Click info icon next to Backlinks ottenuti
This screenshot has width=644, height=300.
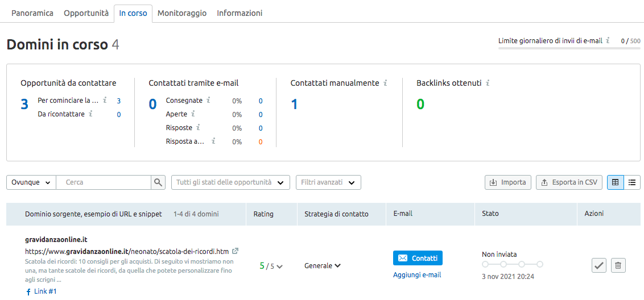pyautogui.click(x=488, y=83)
